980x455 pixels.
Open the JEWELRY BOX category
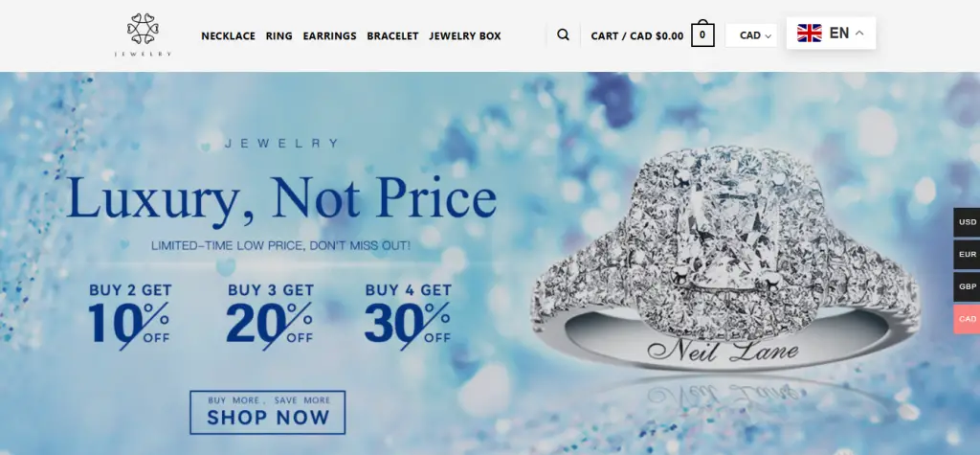pyautogui.click(x=465, y=36)
